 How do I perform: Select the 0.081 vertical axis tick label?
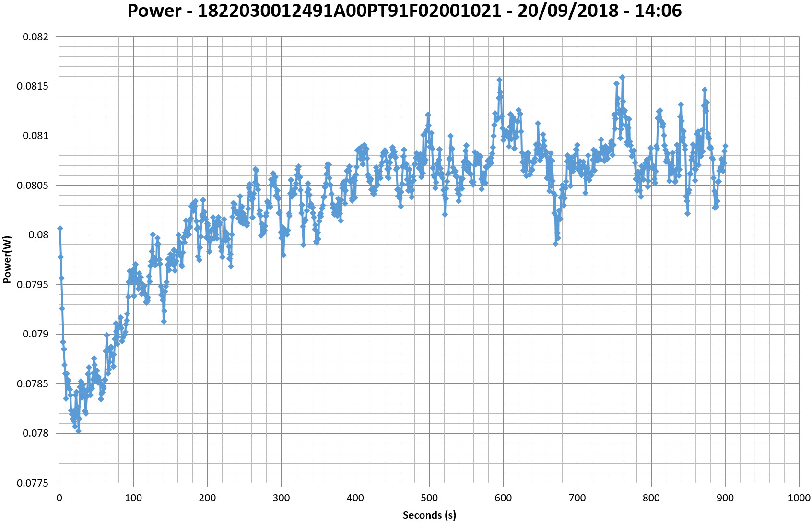point(35,136)
